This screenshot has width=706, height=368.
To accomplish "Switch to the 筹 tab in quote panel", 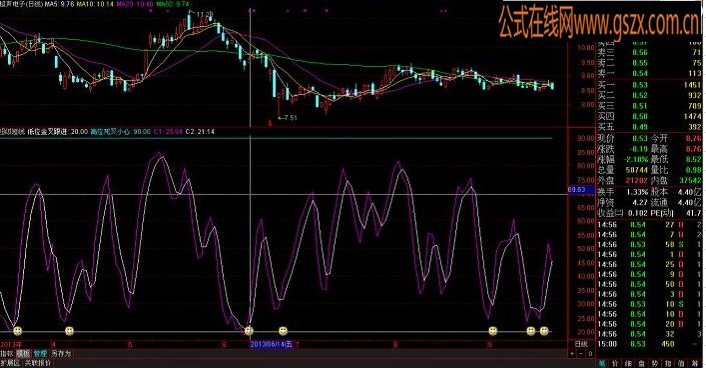I will (x=695, y=363).
